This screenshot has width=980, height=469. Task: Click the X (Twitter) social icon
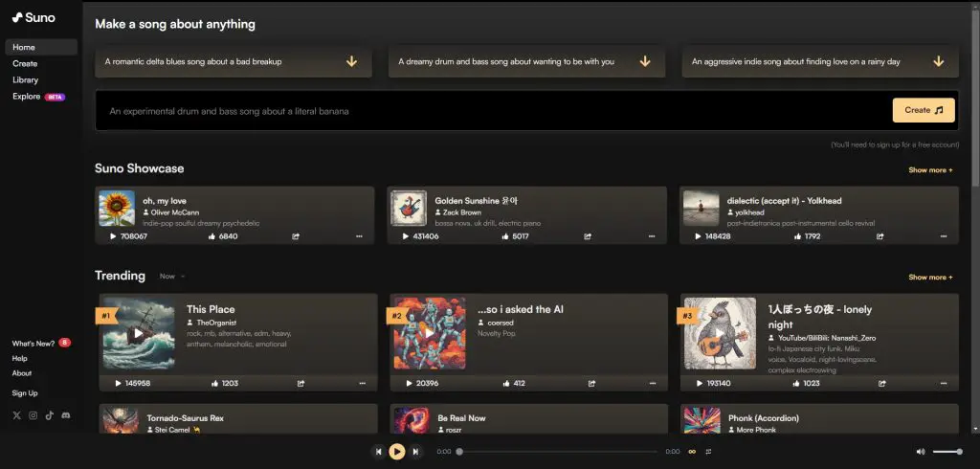point(16,415)
